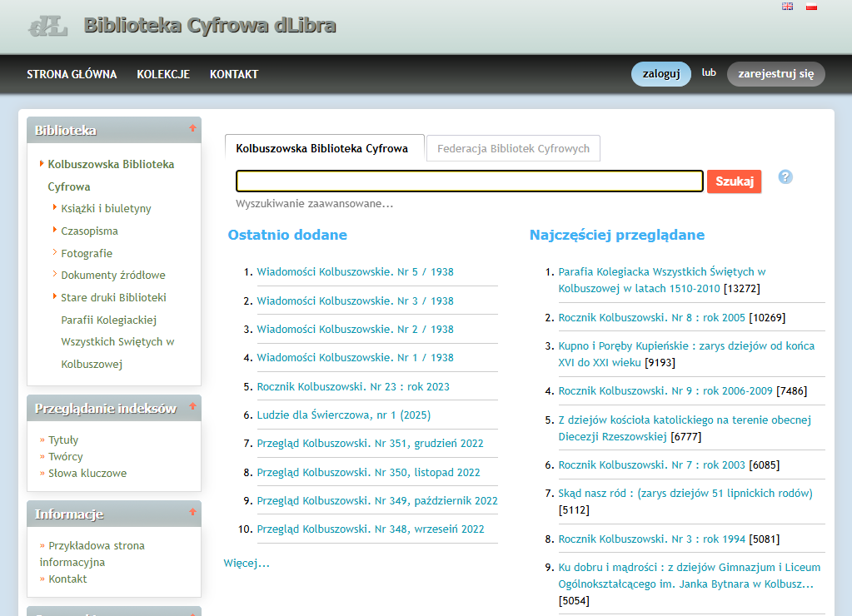Open Przykładowa strona informacyjna link

click(x=92, y=554)
